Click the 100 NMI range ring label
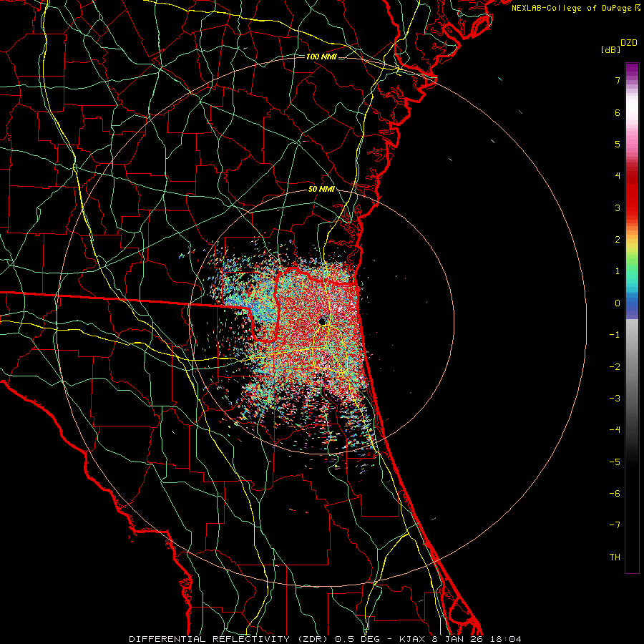This screenshot has height=644, width=644. click(x=321, y=57)
